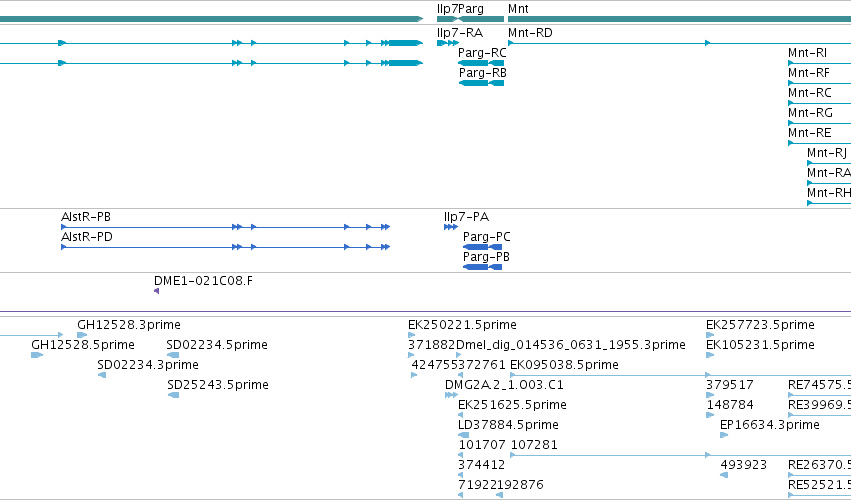Screen dimensions: 851x500
Task: Select the Mnt-RD transcript label
Action: click(530, 33)
